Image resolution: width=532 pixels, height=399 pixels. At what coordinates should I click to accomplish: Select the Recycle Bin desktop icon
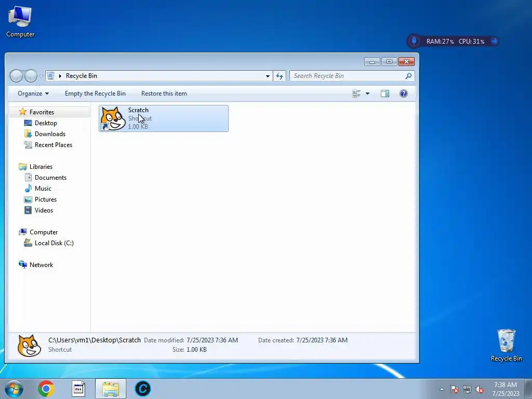tap(506, 345)
